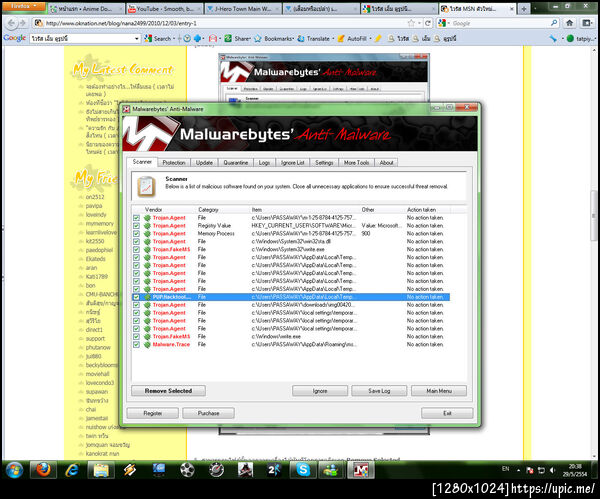Viewport: 600px width, 499px height.
Task: Bookmark this page with the star icon
Action: (x=411, y=23)
